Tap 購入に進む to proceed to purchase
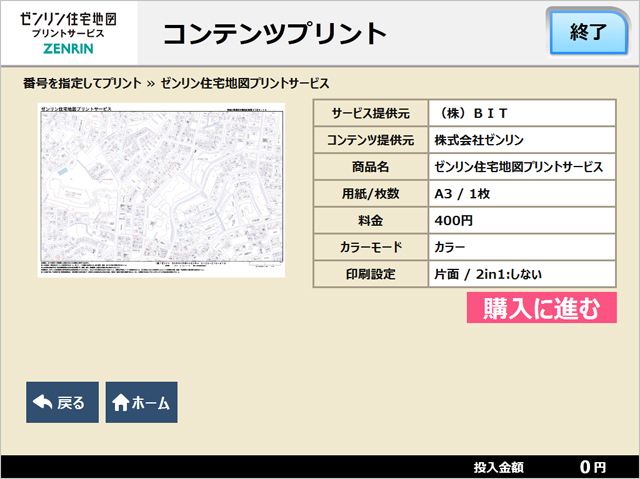Image resolution: width=640 pixels, height=479 pixels. (542, 308)
